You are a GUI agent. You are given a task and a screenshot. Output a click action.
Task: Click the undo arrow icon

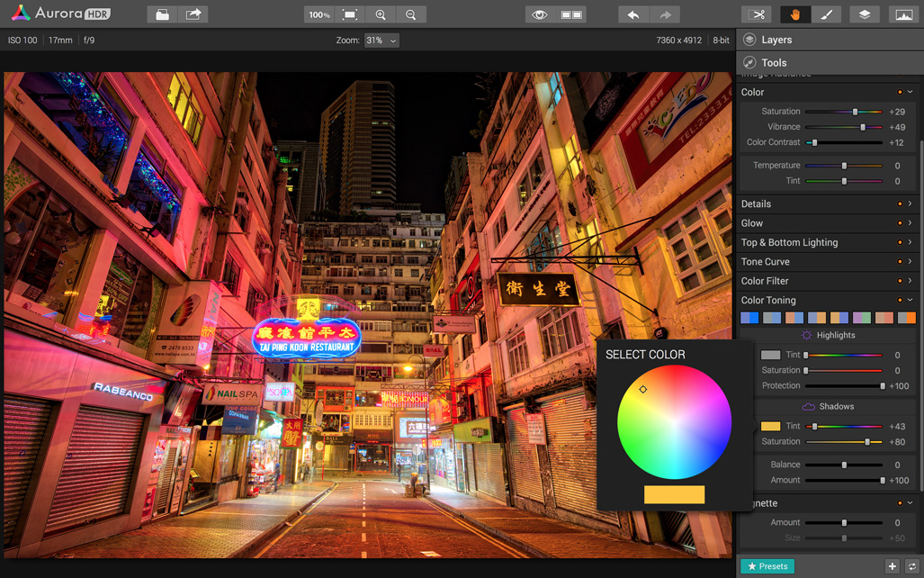point(633,14)
